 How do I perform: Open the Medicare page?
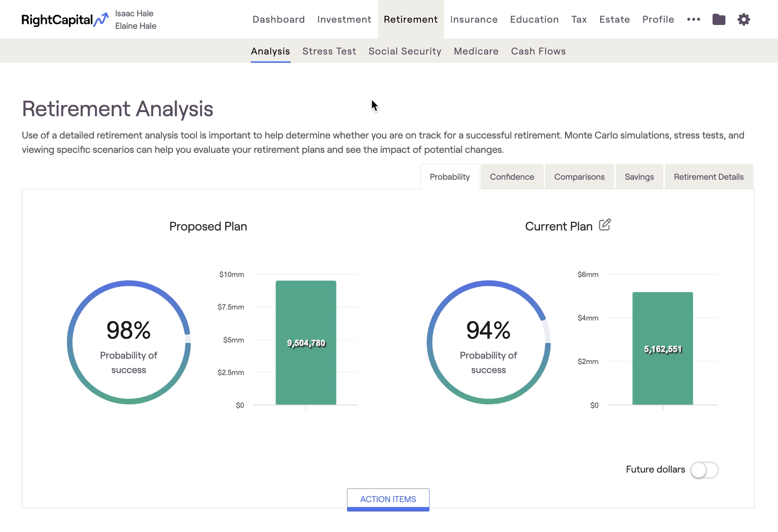point(476,51)
